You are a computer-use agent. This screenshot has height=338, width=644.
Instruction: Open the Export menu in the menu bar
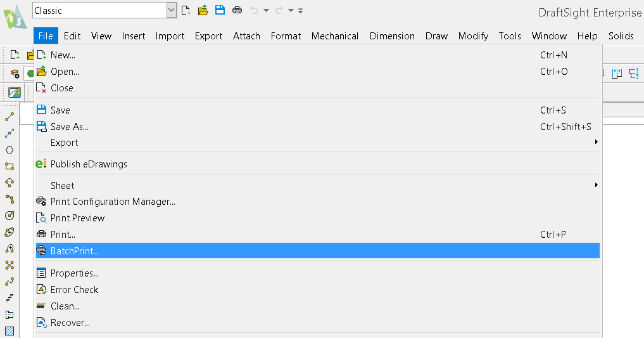208,36
